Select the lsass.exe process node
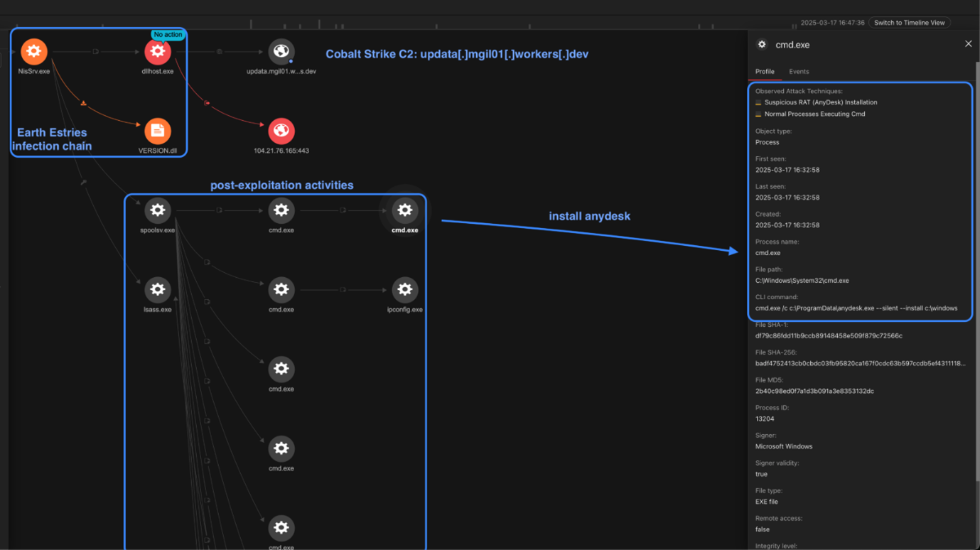 pos(157,290)
